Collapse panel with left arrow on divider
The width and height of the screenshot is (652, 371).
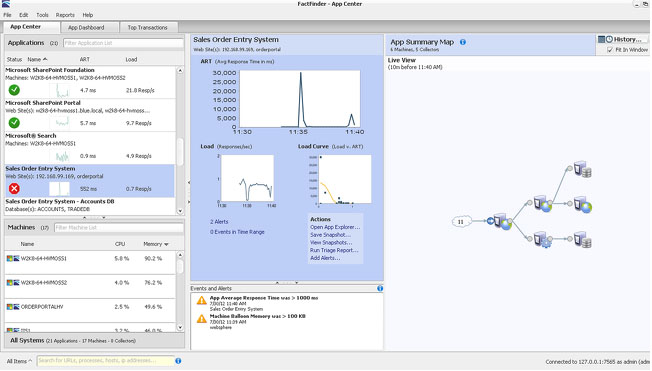click(188, 183)
